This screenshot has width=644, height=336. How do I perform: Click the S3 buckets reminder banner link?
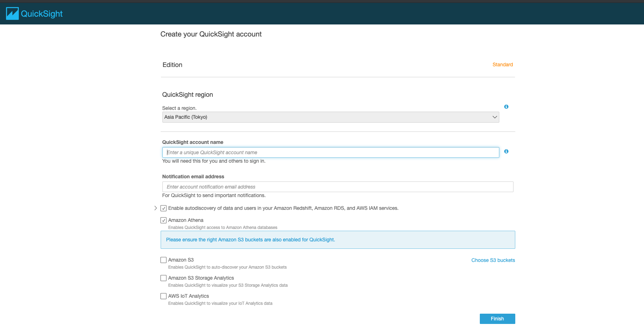[251, 240]
